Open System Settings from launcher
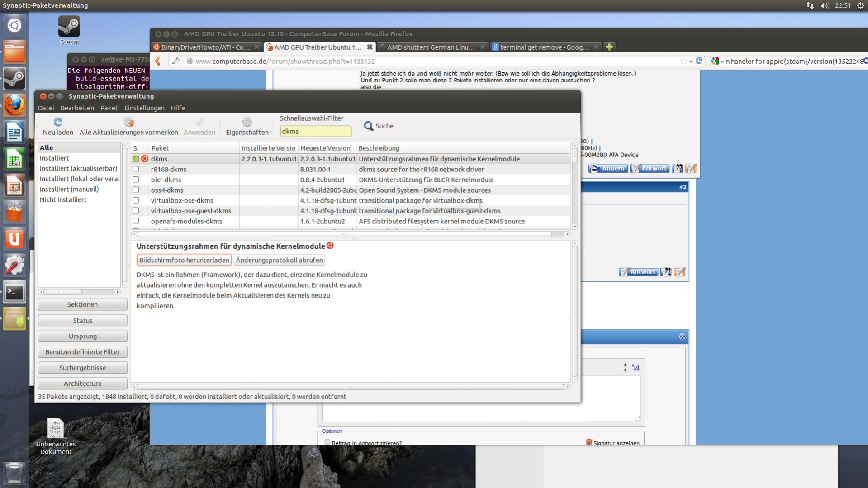868x488 pixels. coord(14,265)
